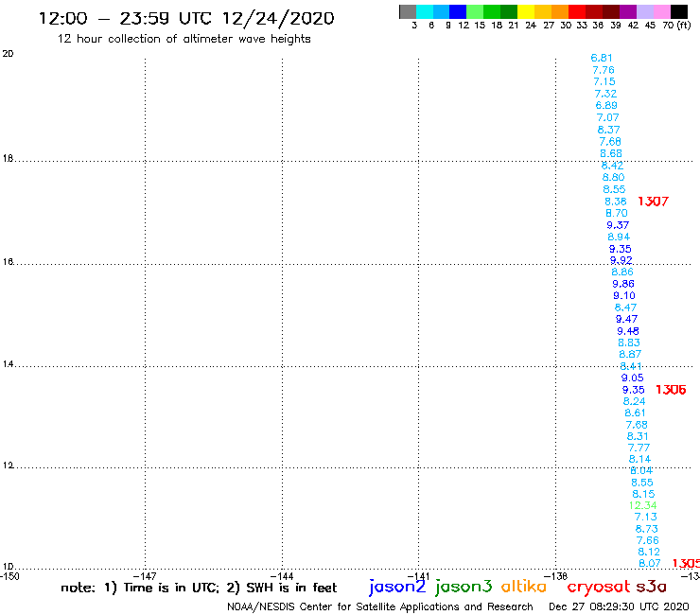This screenshot has height=615, width=700.
Task: Select the green wave height value 12.34
Action: tap(643, 505)
